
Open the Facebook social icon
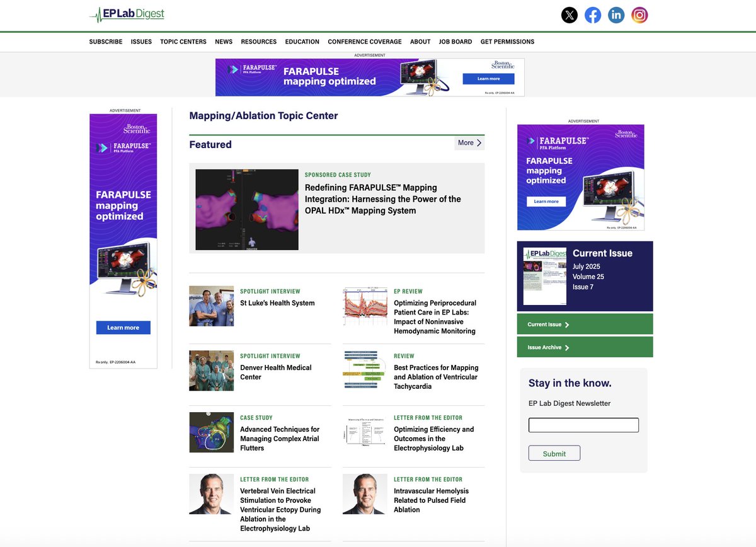593,15
